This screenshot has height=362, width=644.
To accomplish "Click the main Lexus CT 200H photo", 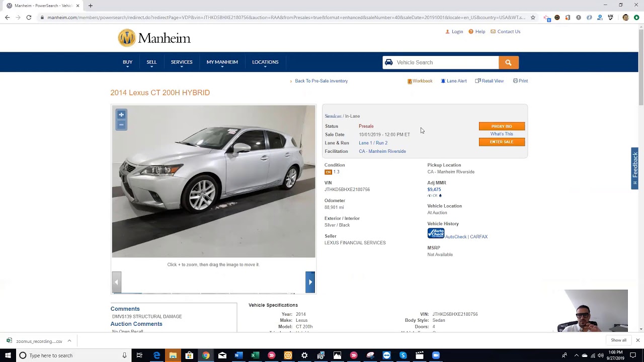I will [213, 182].
